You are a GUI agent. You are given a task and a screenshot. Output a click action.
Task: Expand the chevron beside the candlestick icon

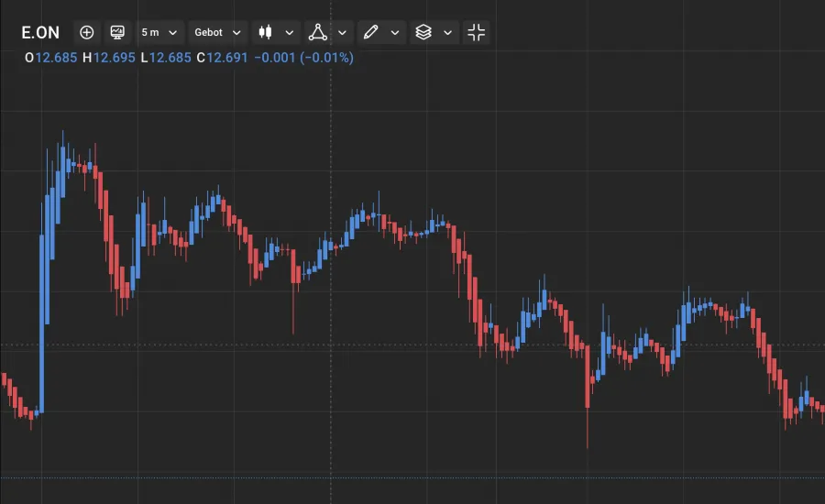pos(290,33)
